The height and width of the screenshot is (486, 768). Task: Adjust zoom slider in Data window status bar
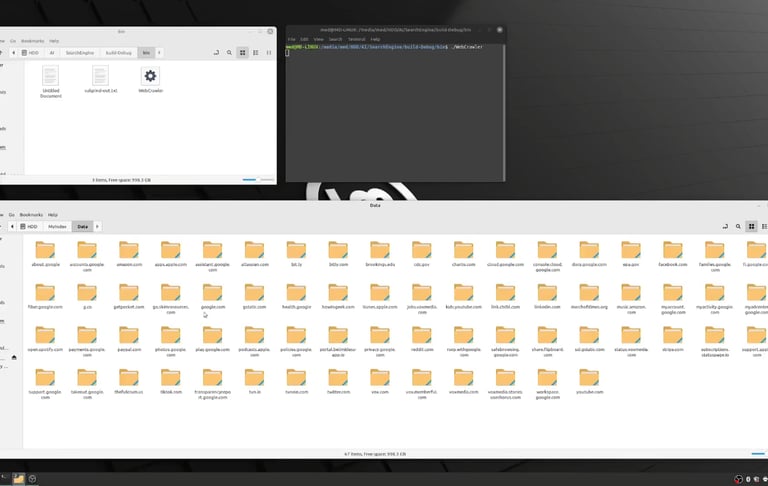[x=759, y=454]
